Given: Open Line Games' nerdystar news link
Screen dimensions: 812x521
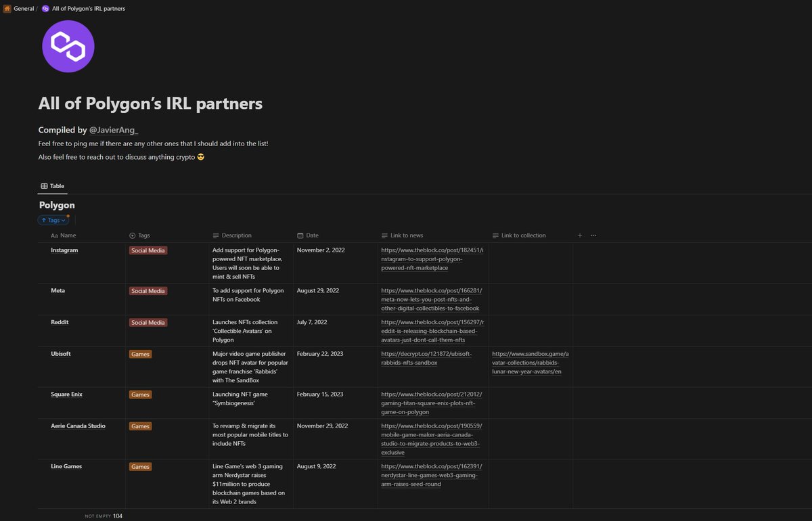Looking at the screenshot, I should 432,475.
